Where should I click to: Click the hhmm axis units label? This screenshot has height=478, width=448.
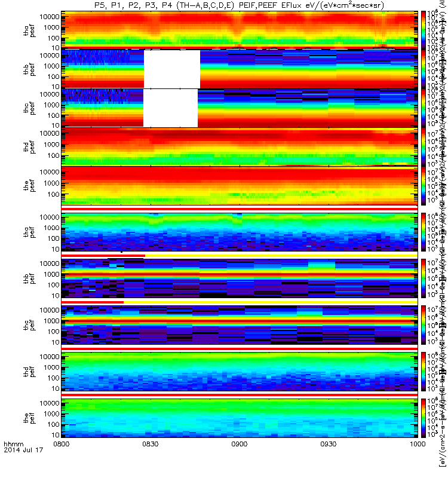coord(13,444)
